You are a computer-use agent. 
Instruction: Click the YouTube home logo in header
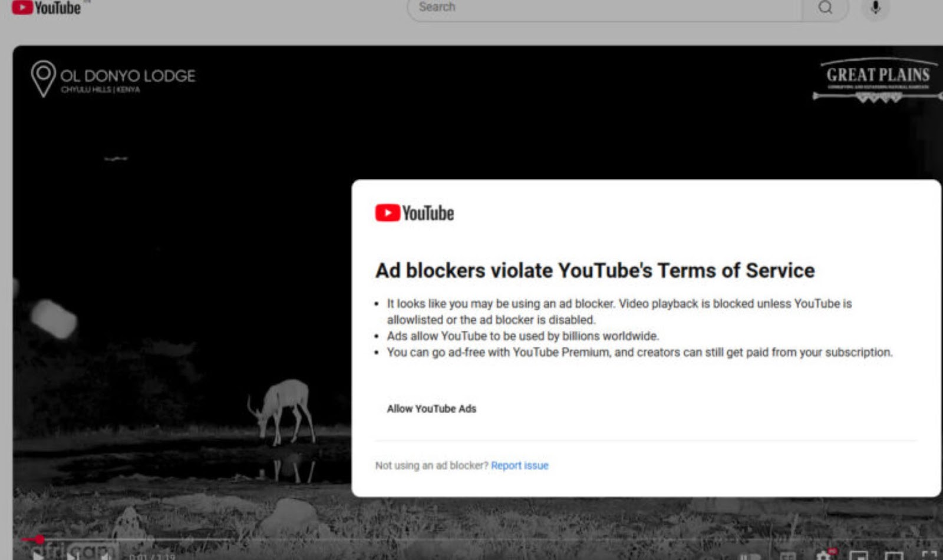[x=46, y=8]
